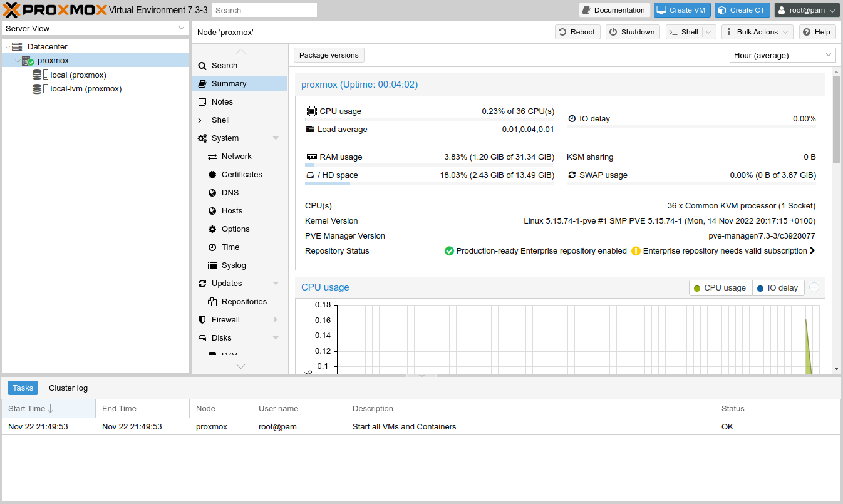Open the Hour (average) time range dropdown
The image size is (843, 504).
coord(782,55)
